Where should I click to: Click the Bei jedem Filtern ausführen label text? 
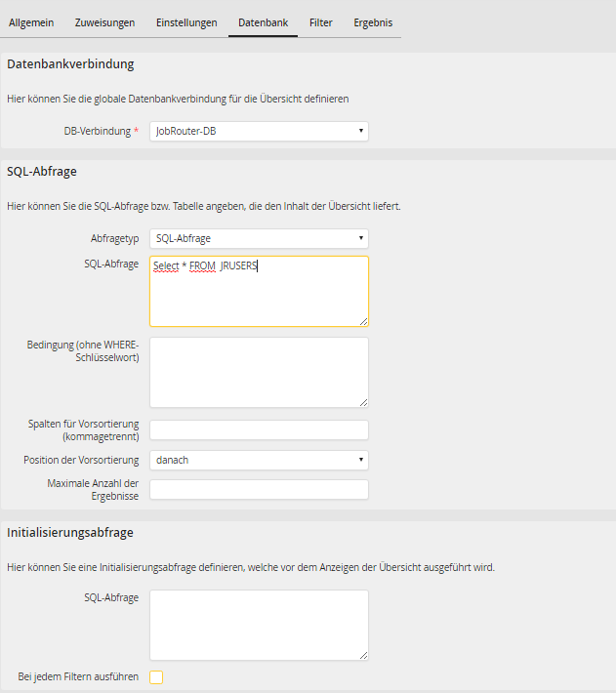(x=78, y=676)
